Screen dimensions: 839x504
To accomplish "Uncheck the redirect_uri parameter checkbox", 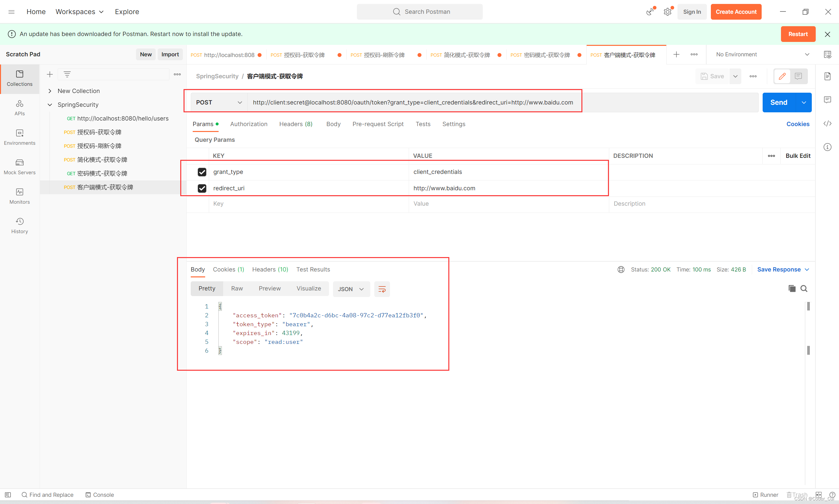I will [x=202, y=188].
